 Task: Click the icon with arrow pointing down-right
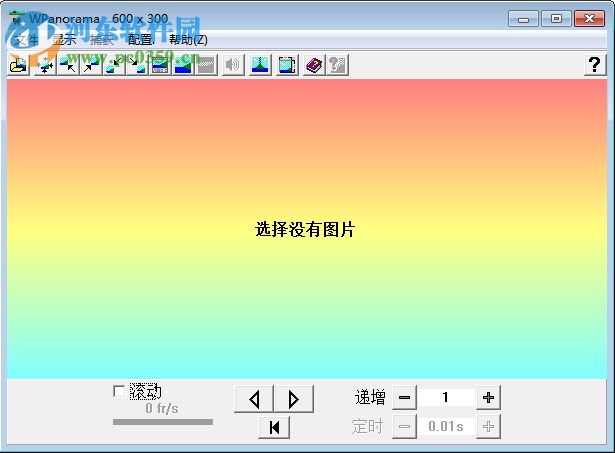(x=137, y=65)
